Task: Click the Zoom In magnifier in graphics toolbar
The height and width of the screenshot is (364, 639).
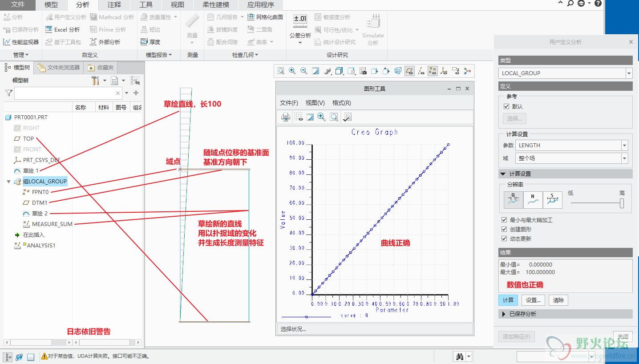Action: pyautogui.click(x=292, y=71)
